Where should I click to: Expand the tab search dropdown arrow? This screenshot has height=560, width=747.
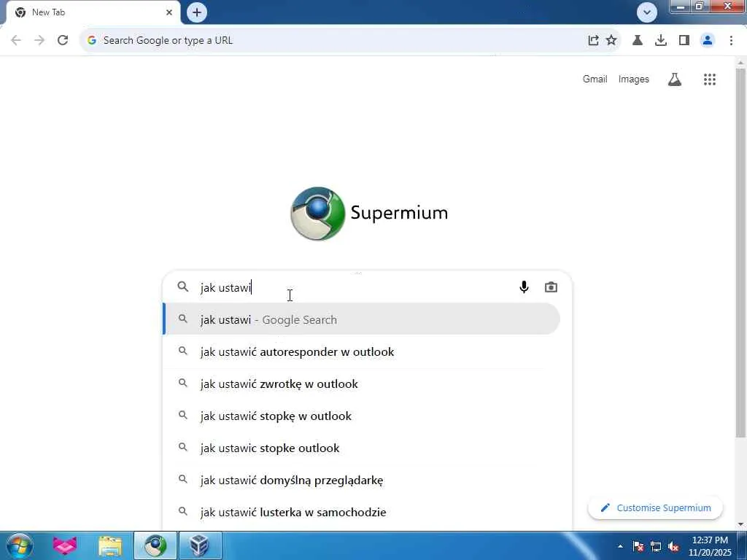pyautogui.click(x=647, y=12)
